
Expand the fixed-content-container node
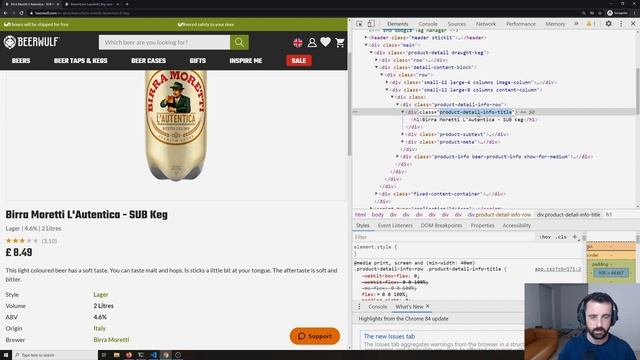tap(376, 194)
